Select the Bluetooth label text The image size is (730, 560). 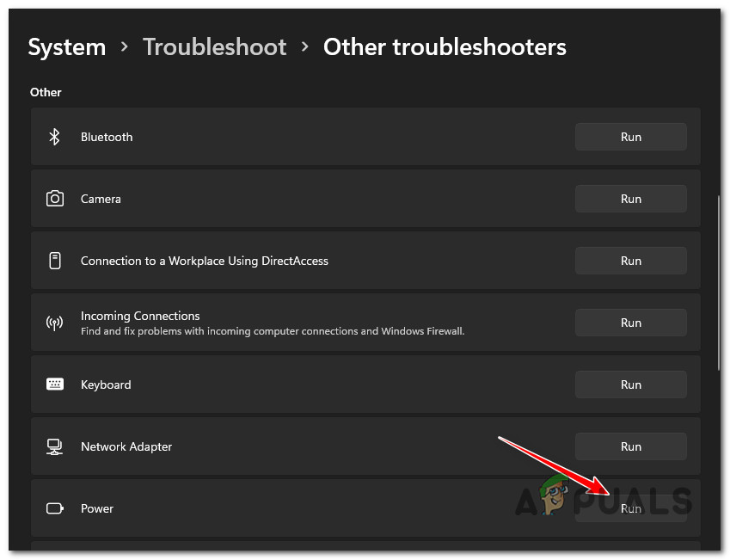(107, 137)
